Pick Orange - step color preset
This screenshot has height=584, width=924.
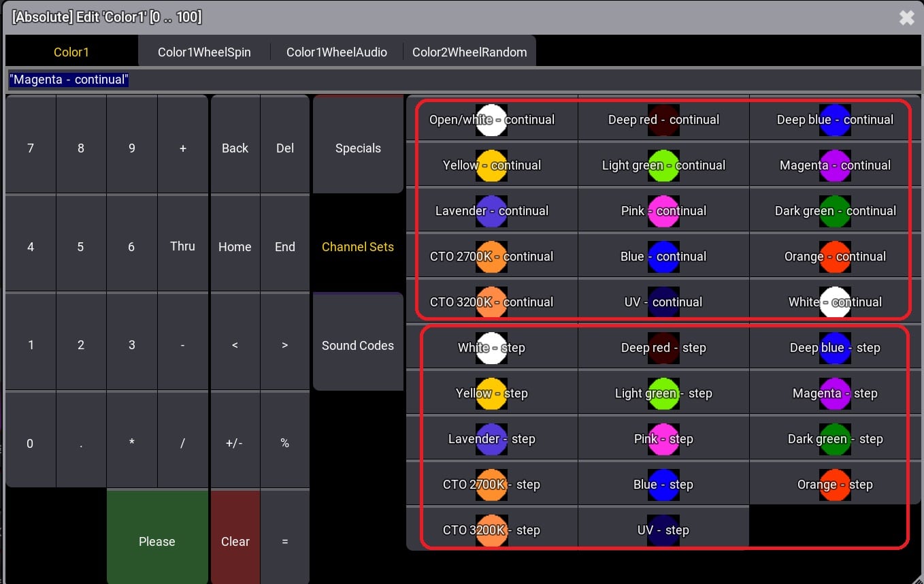point(834,485)
